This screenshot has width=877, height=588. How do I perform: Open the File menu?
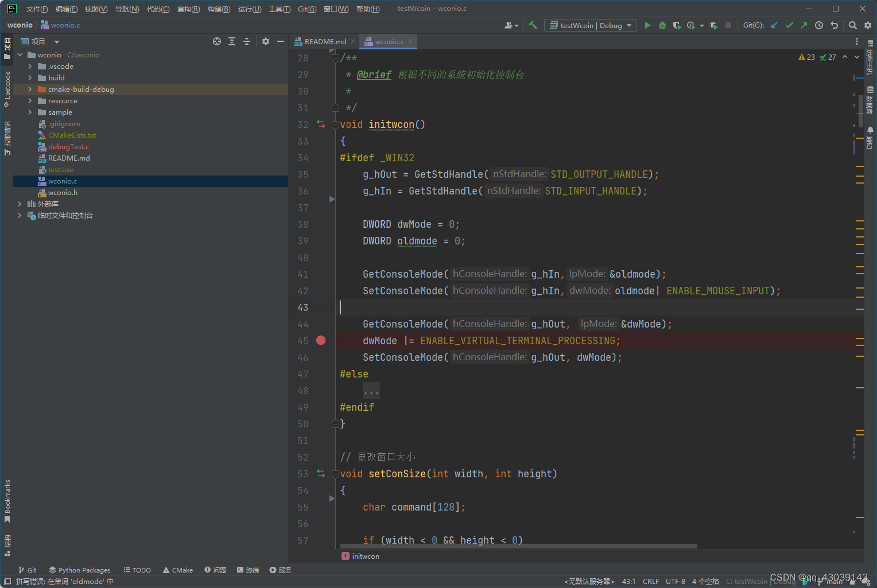(37, 9)
